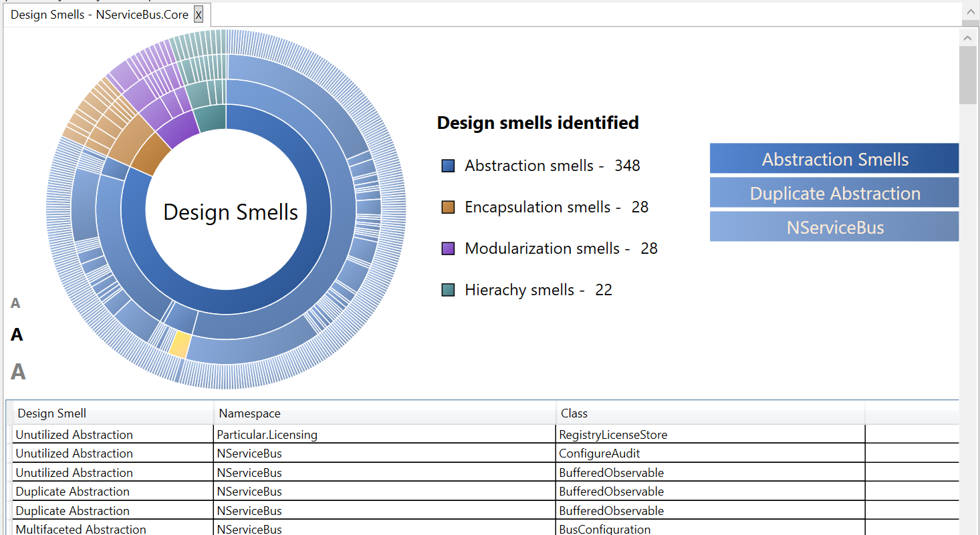Screen dimensions: 980x535
Task: Click the bold black A font-size icon
Action: click(17, 335)
